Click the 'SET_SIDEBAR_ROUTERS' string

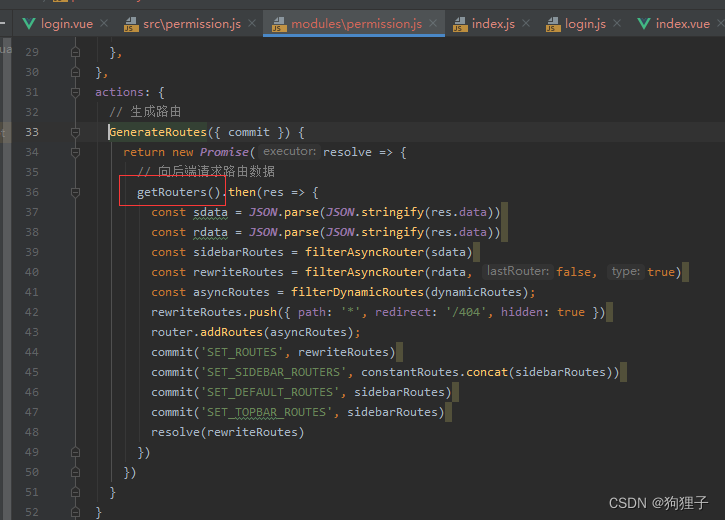[x=273, y=372]
